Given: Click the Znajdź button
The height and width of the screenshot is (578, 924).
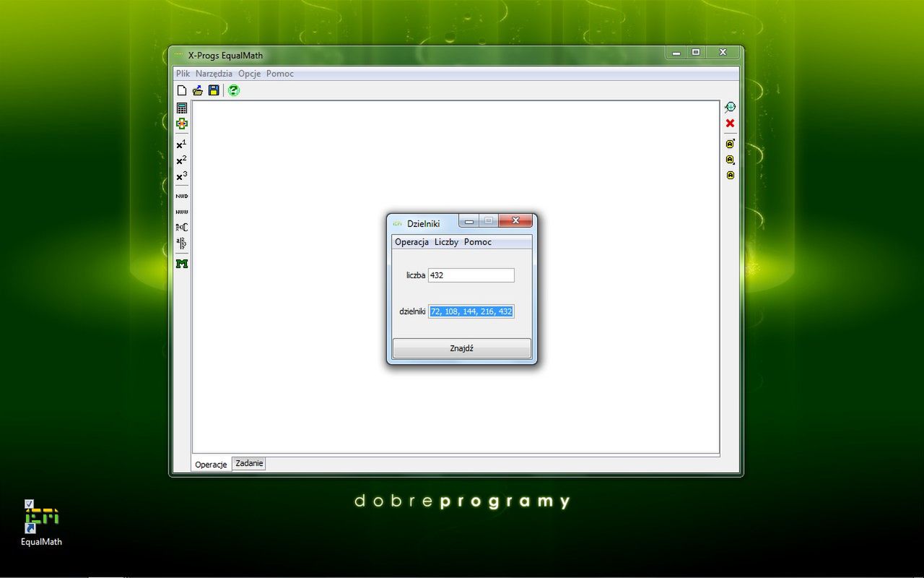Looking at the screenshot, I should 462,348.
